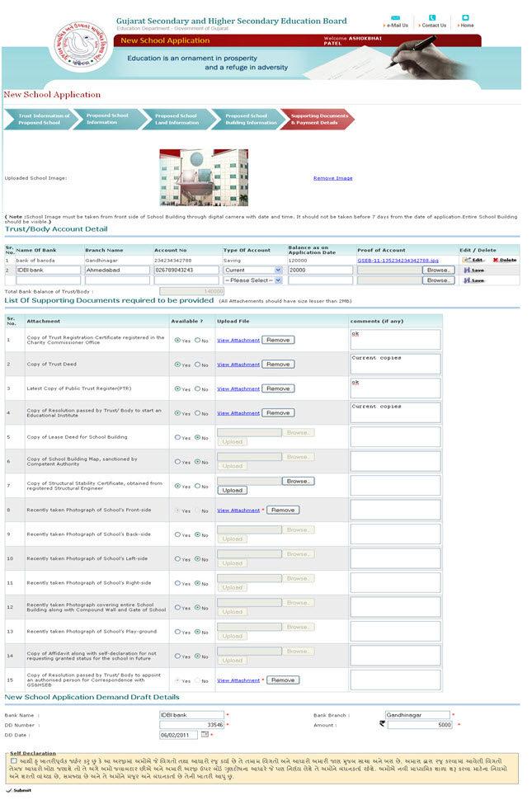Open the Please Select account type dropdown

253,280
